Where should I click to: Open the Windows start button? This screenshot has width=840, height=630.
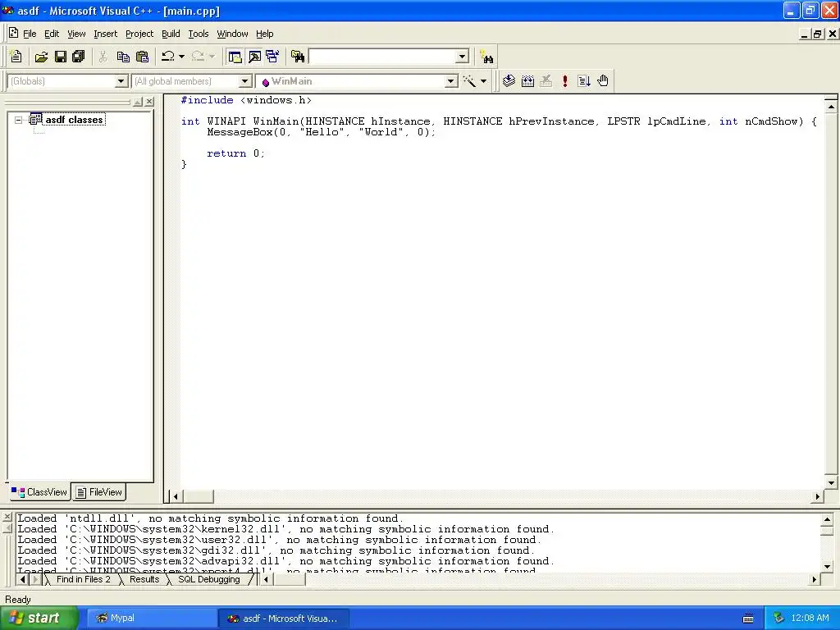[x=39, y=618]
